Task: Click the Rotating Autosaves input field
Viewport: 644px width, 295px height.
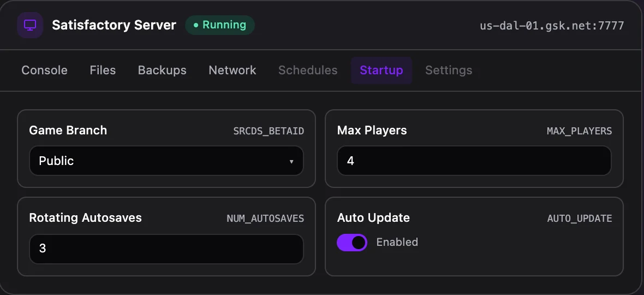Action: pos(166,249)
